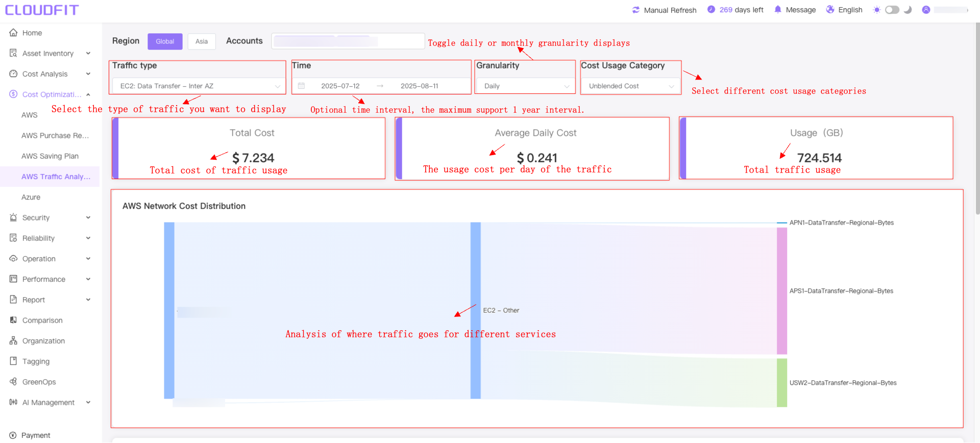Screen dimensions: 980x443
Task: Open AWS Saving Plan menu item
Action: pos(50,156)
